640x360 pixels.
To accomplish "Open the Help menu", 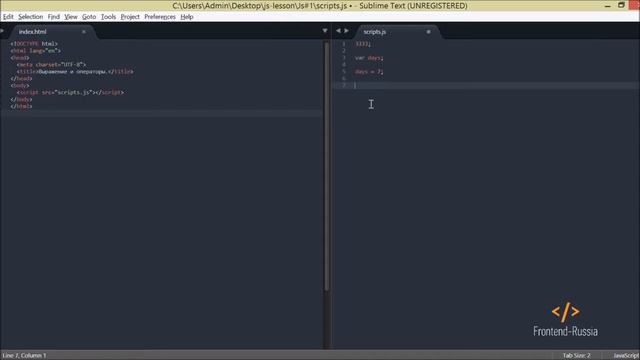I will (187, 17).
